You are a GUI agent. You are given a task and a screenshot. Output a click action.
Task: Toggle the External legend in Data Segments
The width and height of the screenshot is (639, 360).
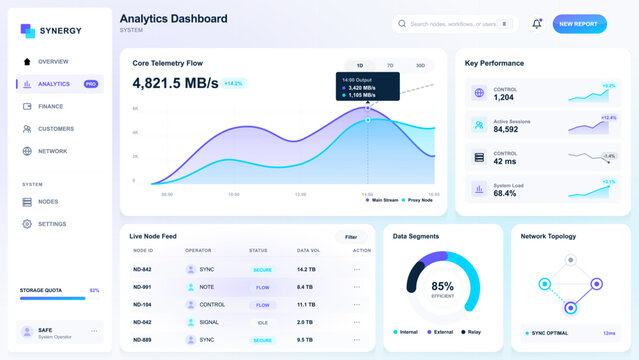coord(440,332)
